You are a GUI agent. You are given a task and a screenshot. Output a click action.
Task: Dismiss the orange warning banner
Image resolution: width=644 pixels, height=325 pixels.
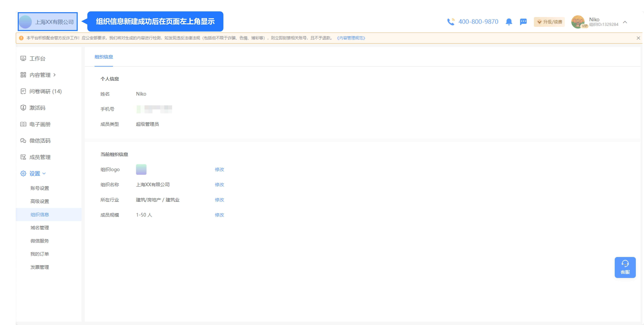tap(638, 38)
